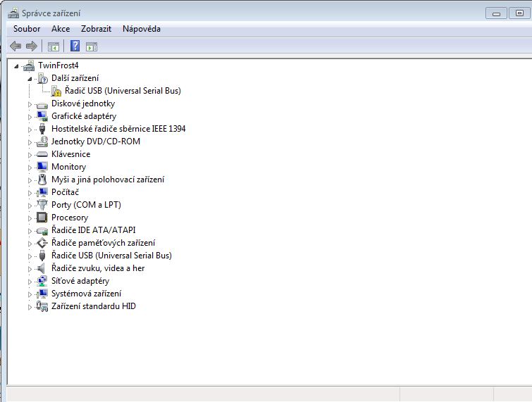Open the Zobrazit menu
This screenshot has height=402, width=532.
96,29
